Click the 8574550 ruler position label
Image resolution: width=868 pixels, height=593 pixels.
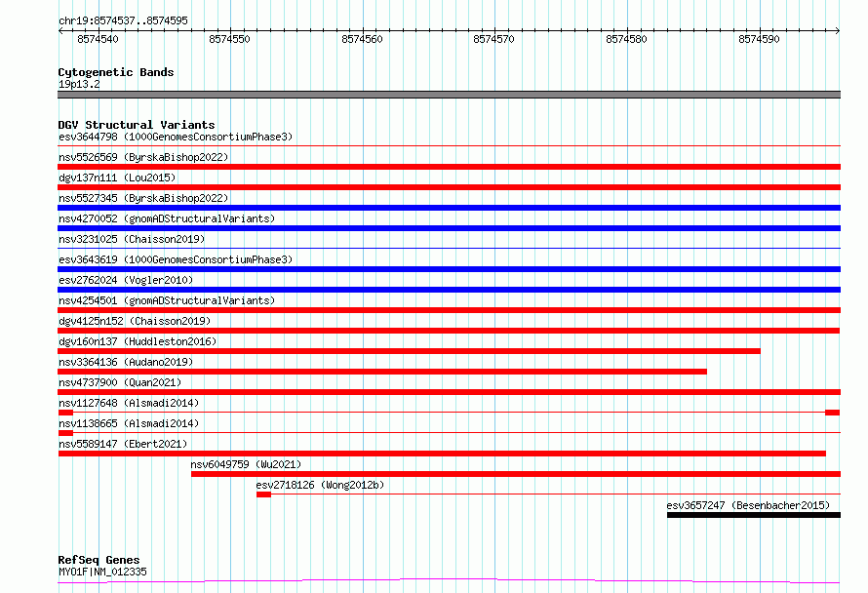[230, 39]
